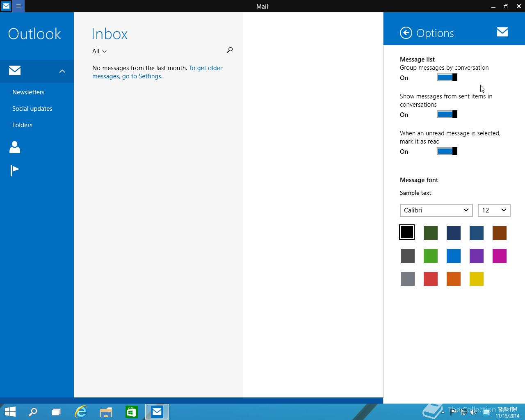
Task: Open the font size 12 dropdown
Action: [x=494, y=210]
